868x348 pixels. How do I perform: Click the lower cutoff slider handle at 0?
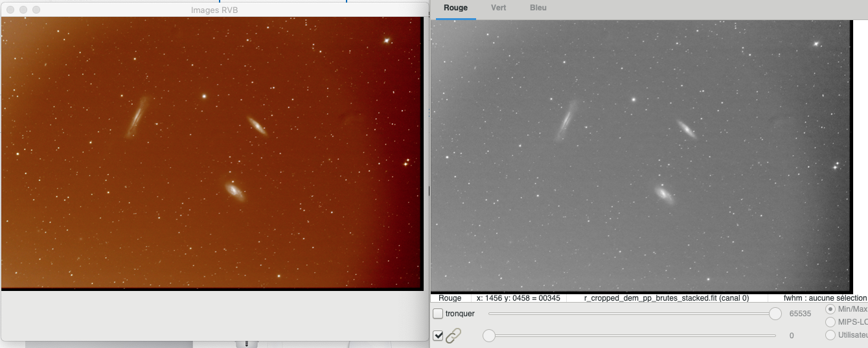coord(489,336)
